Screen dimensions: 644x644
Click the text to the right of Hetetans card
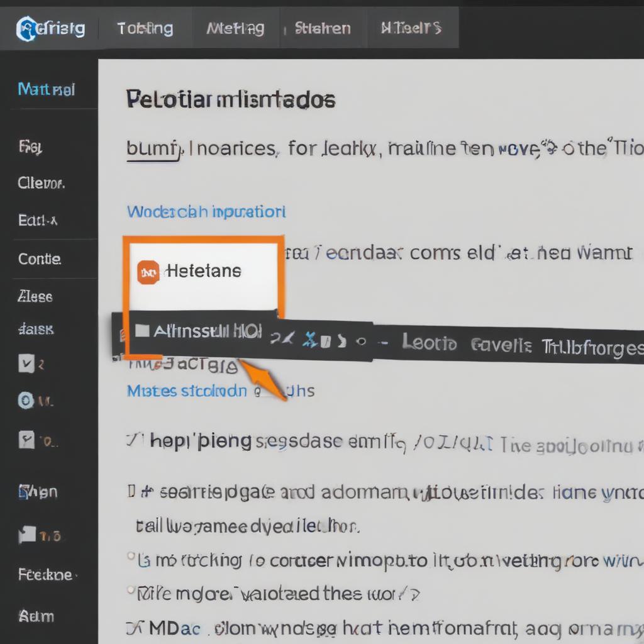pos(458,253)
